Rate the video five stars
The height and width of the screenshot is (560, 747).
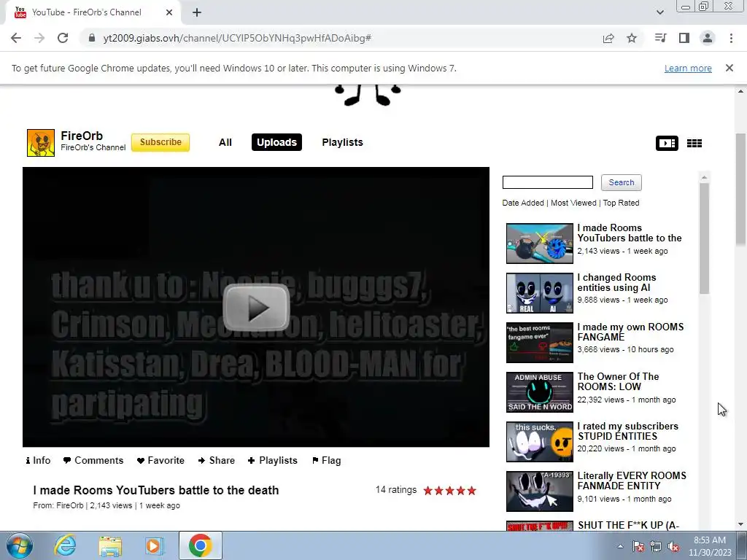472,491
